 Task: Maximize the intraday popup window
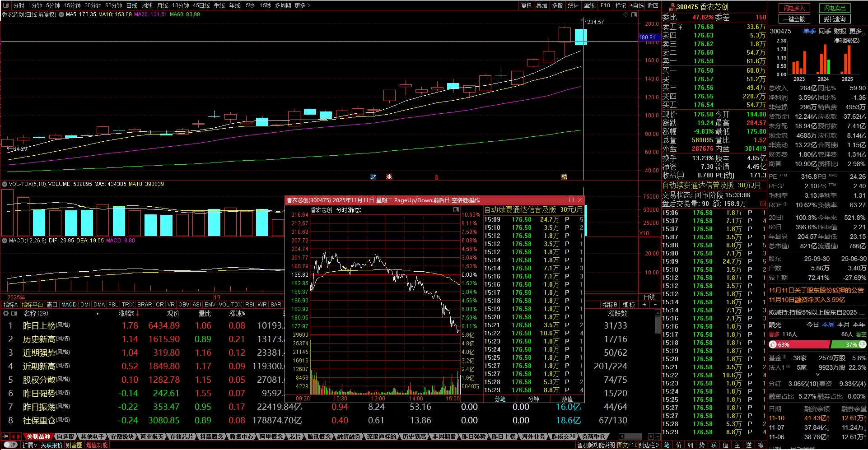pyautogui.click(x=571, y=200)
